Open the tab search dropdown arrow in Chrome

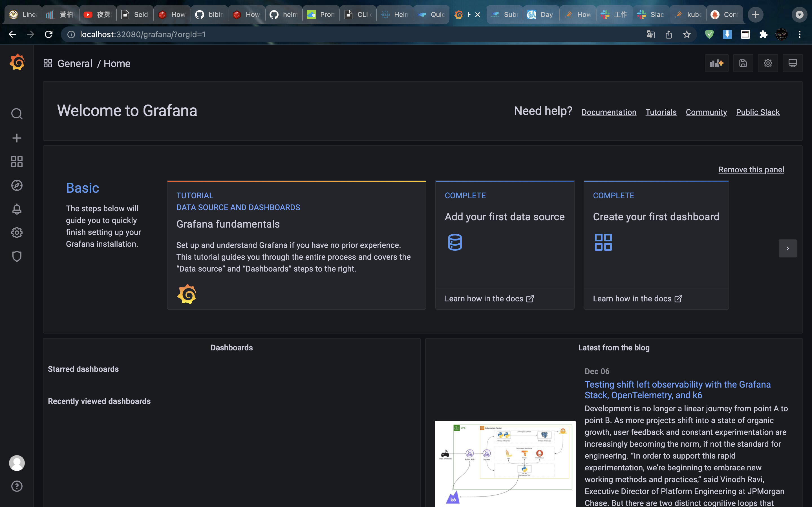pyautogui.click(x=799, y=15)
